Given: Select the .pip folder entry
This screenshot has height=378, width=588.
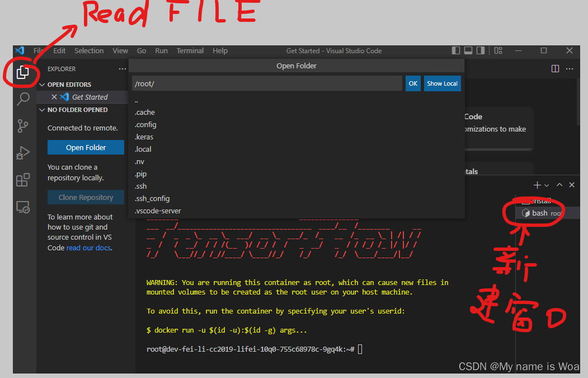Looking at the screenshot, I should click(297, 174).
